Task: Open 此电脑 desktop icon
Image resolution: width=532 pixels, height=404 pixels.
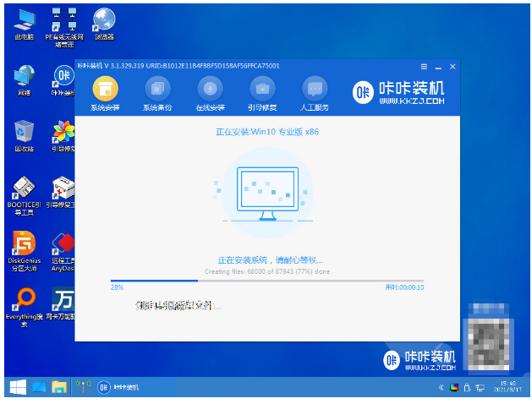Action: pos(24,25)
